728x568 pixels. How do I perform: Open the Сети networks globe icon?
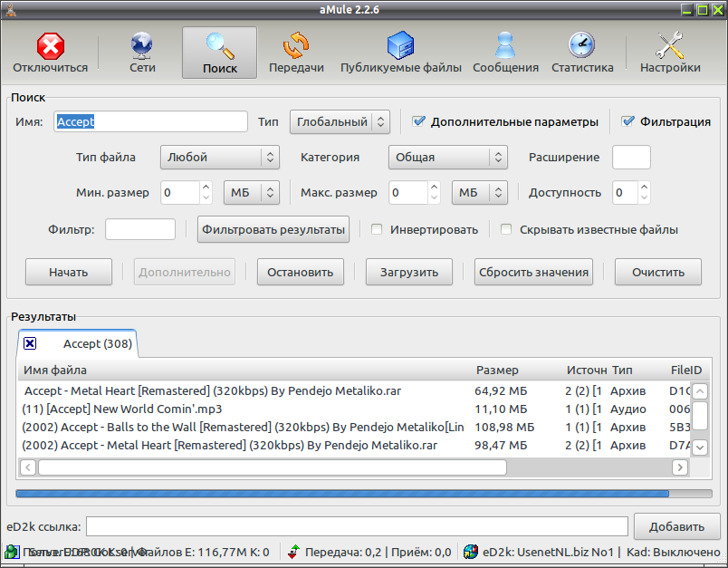tap(141, 46)
